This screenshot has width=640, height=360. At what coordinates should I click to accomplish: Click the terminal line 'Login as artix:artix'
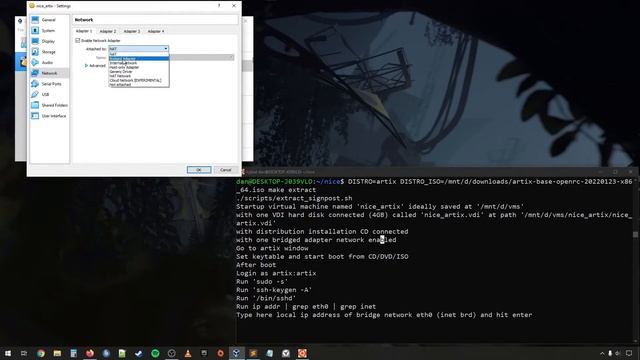click(276, 273)
